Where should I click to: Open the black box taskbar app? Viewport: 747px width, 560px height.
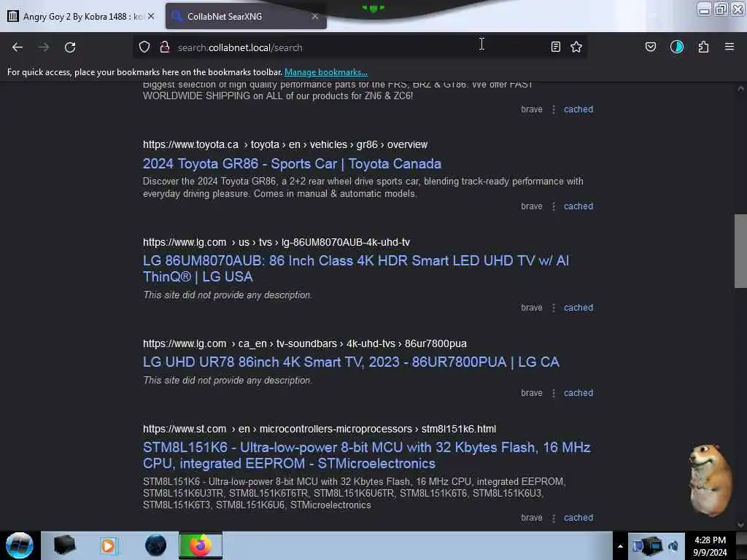(64, 545)
